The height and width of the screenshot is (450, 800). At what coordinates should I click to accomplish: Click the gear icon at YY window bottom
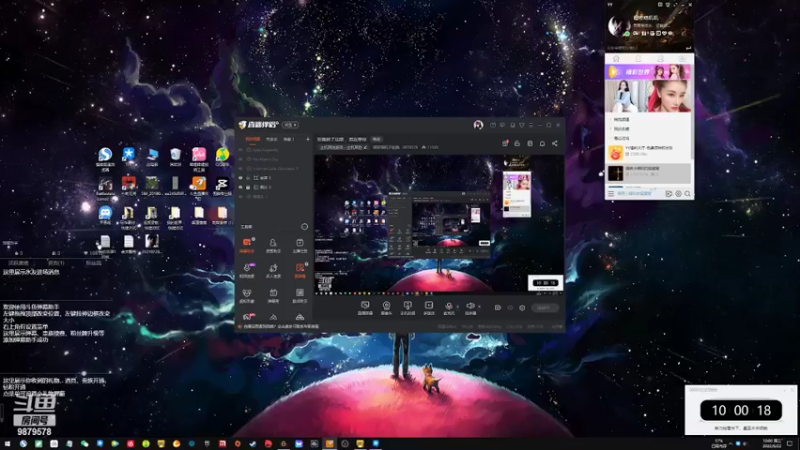(678, 194)
